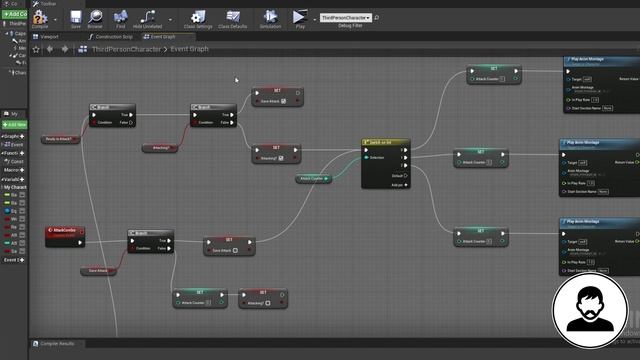Open the Play options dropdown arrow
This screenshot has width=640, height=360.
[315, 20]
